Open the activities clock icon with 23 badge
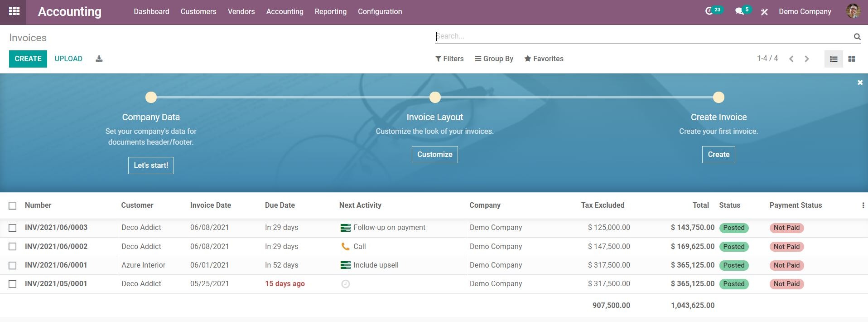868x322 pixels. pyautogui.click(x=709, y=11)
